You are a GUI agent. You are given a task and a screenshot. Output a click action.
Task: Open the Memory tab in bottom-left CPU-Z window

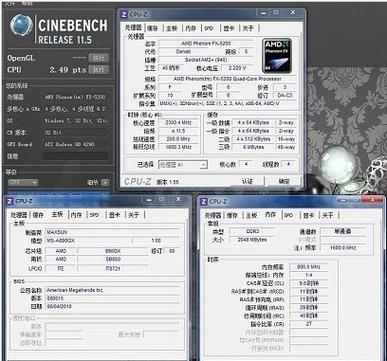[x=76, y=215]
